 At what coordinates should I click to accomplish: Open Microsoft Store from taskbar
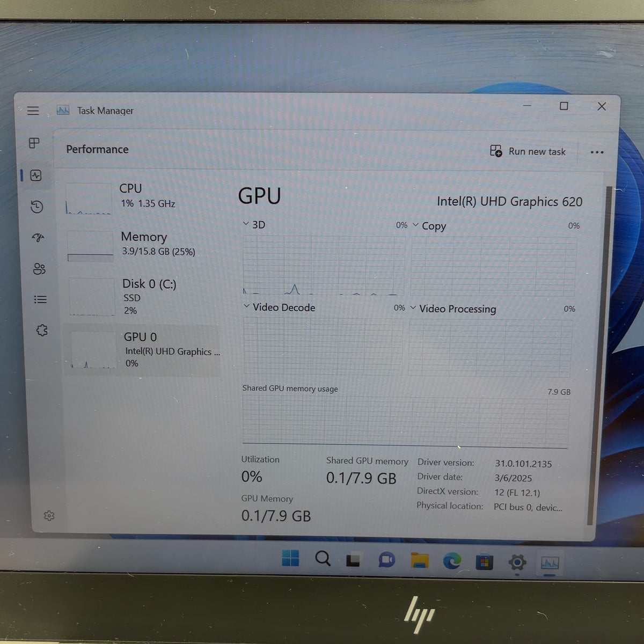[485, 562]
